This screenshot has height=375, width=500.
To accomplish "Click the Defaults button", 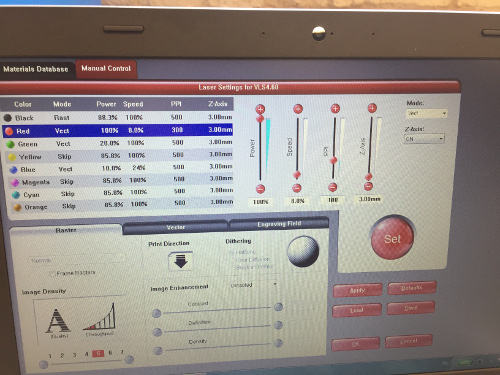I will (412, 288).
